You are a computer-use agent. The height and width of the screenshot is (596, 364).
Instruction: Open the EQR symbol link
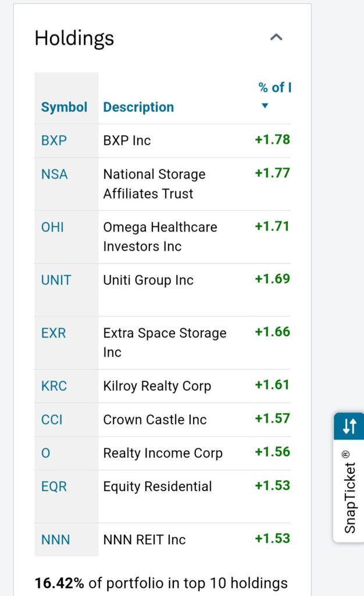pyautogui.click(x=53, y=487)
